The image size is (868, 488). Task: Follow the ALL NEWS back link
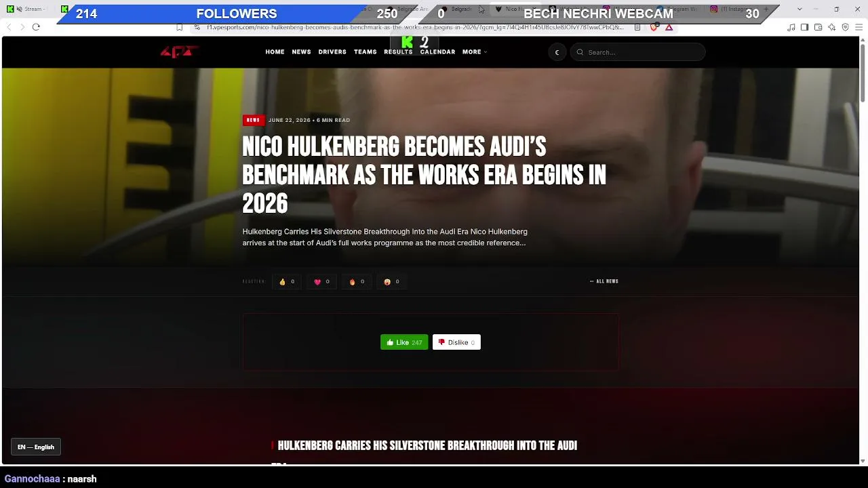point(604,281)
